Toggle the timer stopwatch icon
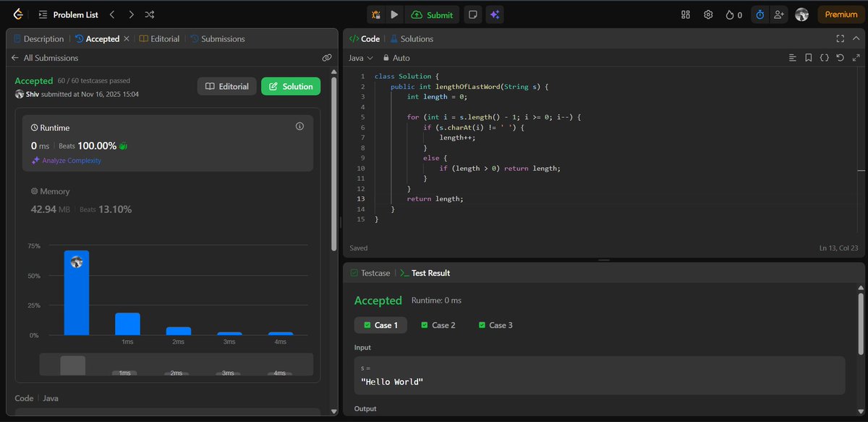Screen dimensions: 868x422 pos(759,14)
